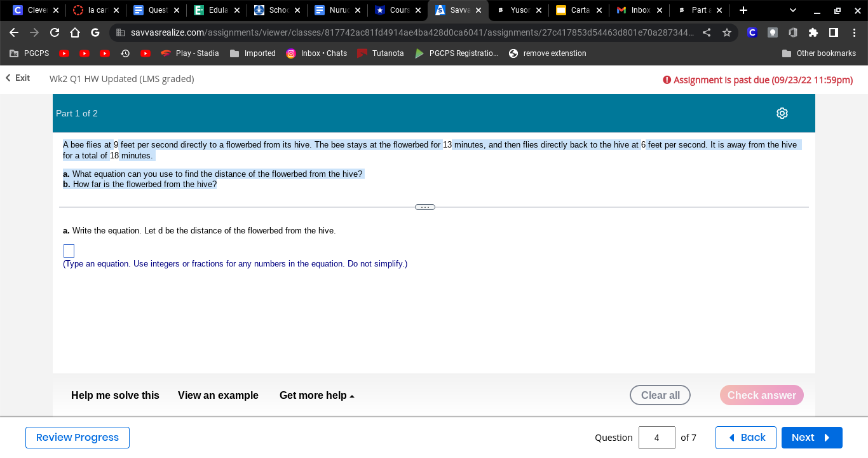Viewport: 868px width, 458px height.
Task: Click the Check answer button
Action: point(762,395)
